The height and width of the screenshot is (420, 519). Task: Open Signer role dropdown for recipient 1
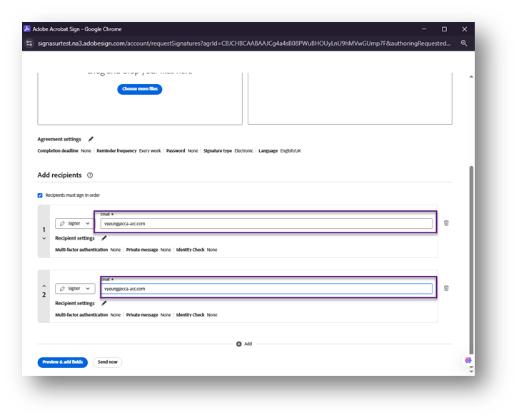(75, 223)
